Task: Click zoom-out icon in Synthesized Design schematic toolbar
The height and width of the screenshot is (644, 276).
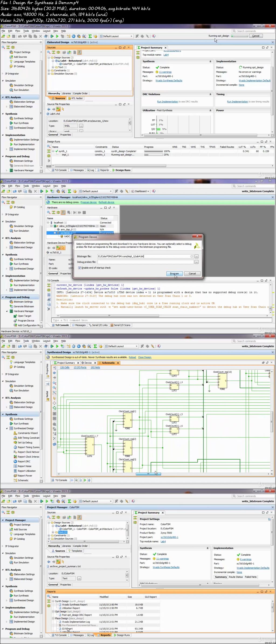Action: pyautogui.click(x=54, y=388)
